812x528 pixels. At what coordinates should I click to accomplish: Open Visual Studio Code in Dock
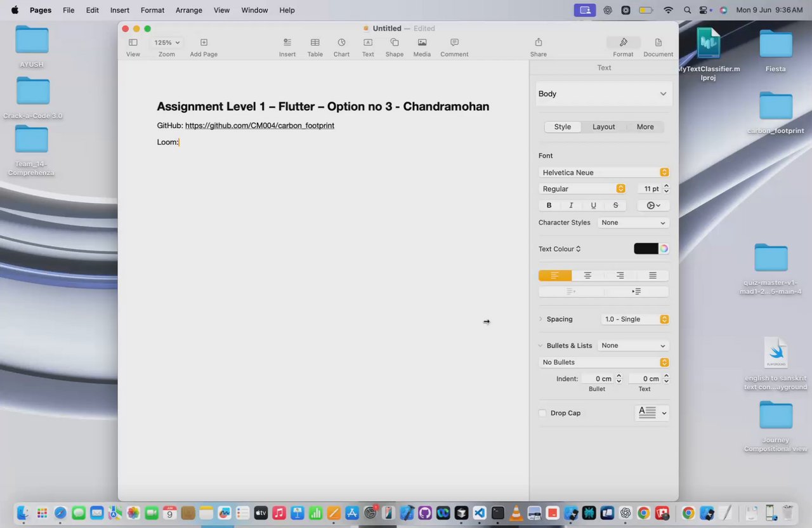(x=480, y=513)
